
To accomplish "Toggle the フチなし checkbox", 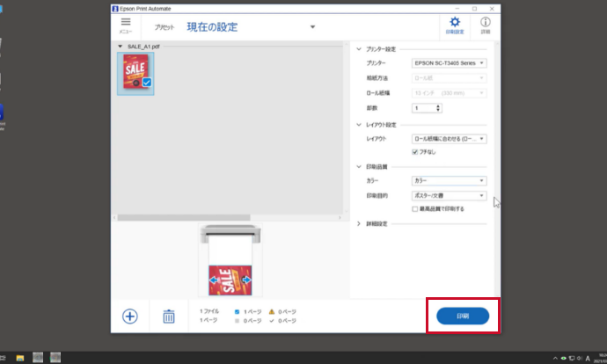I will (415, 151).
